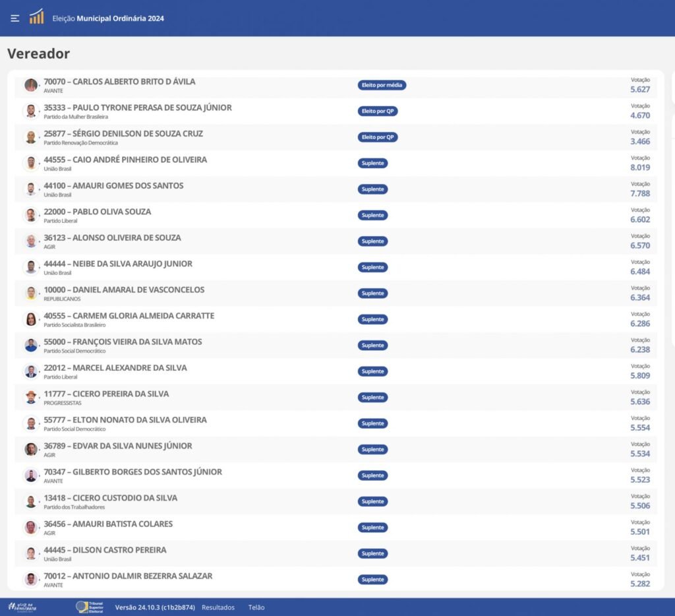Screen dimensions: 675x616
Task: Click Caio André Pinheiro's Suplente badge
Action: pos(372,163)
